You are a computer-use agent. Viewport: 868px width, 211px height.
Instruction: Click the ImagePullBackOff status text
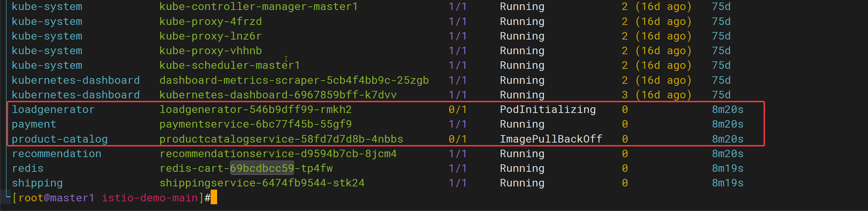(551, 139)
